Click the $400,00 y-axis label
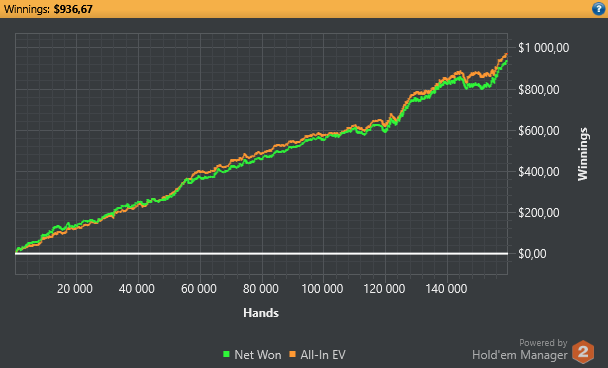The width and height of the screenshot is (608, 368). 539,172
